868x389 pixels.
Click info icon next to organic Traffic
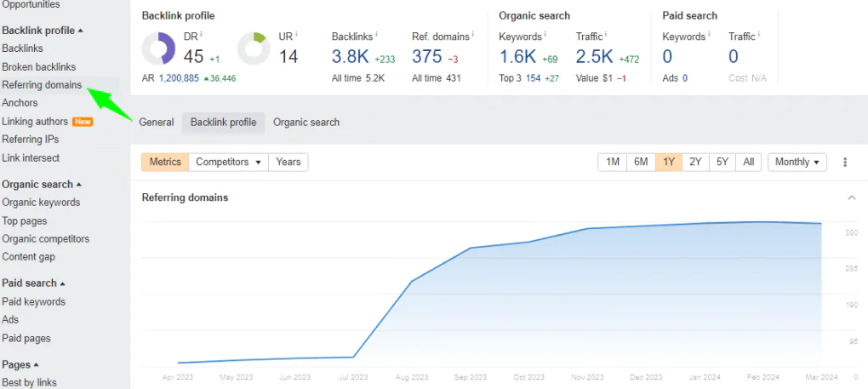click(x=608, y=36)
